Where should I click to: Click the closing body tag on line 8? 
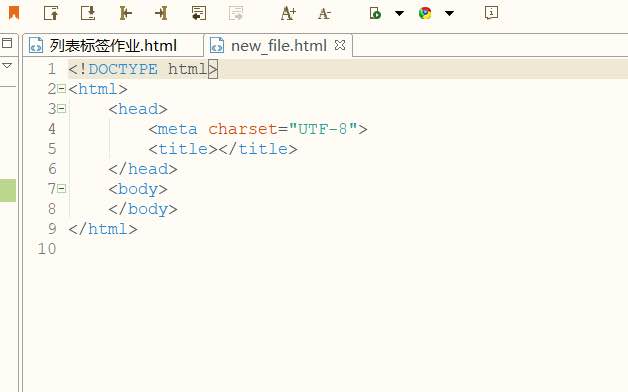[x=143, y=209]
